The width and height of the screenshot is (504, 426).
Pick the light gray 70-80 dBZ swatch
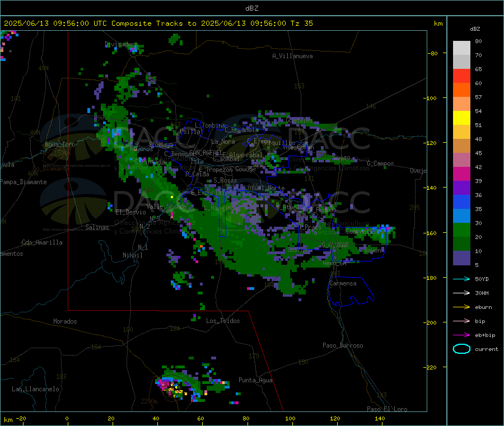point(461,48)
